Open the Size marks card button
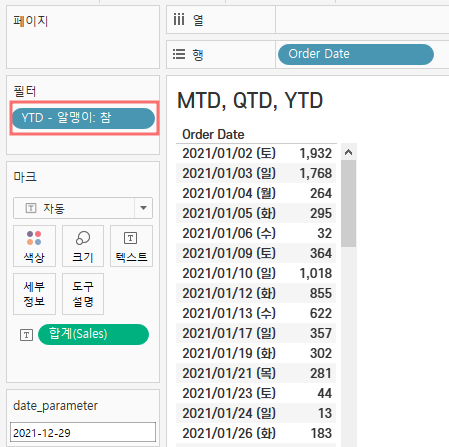The height and width of the screenshot is (447, 449). (83, 246)
